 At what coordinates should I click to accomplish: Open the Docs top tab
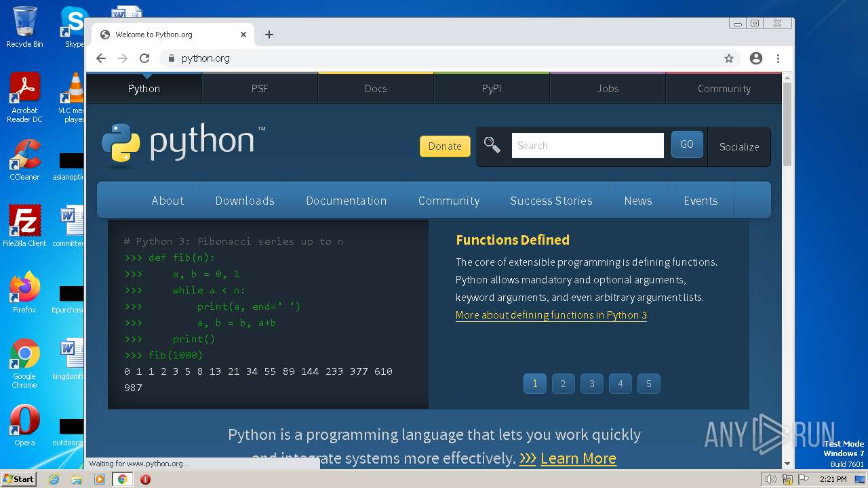pos(376,88)
